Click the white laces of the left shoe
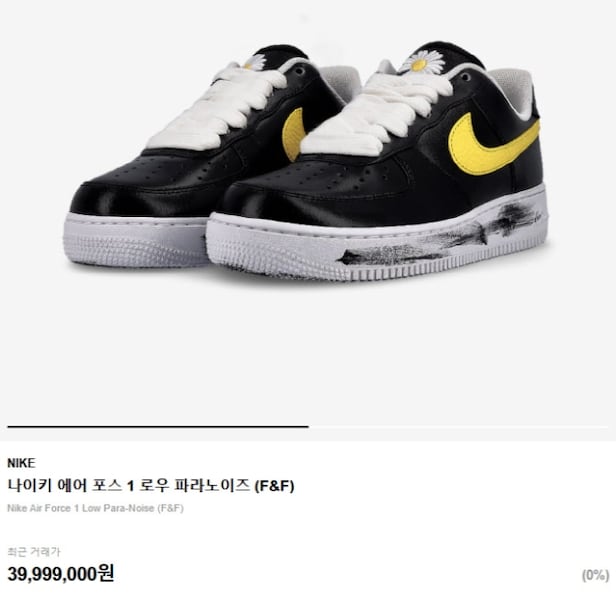 coord(218,104)
